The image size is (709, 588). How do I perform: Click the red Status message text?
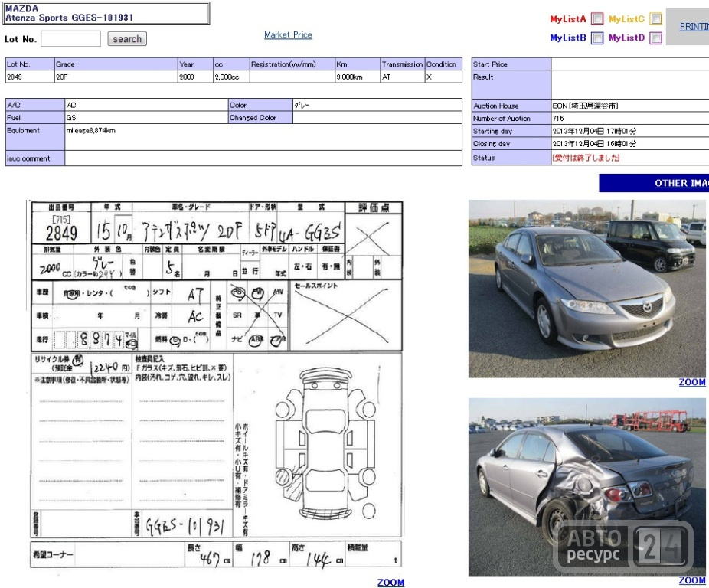pos(586,158)
